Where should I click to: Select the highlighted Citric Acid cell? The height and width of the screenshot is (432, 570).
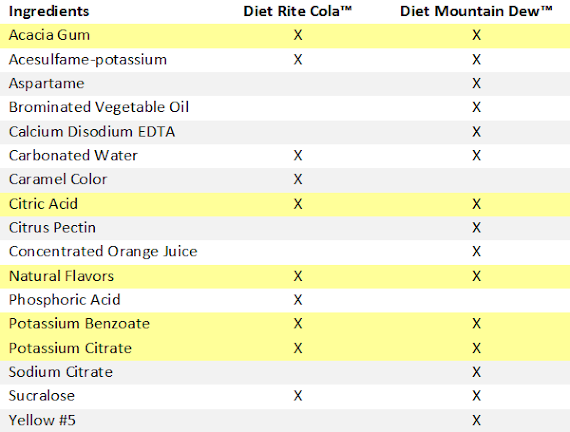[x=43, y=204]
